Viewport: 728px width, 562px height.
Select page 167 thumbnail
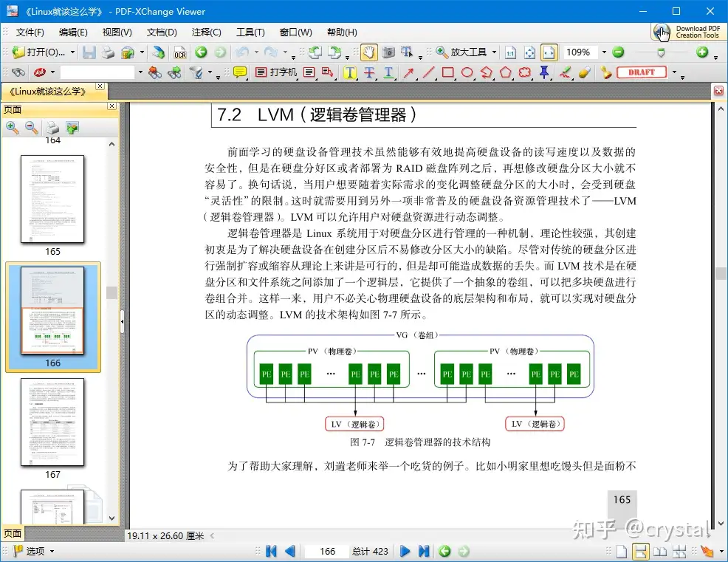[x=52, y=422]
